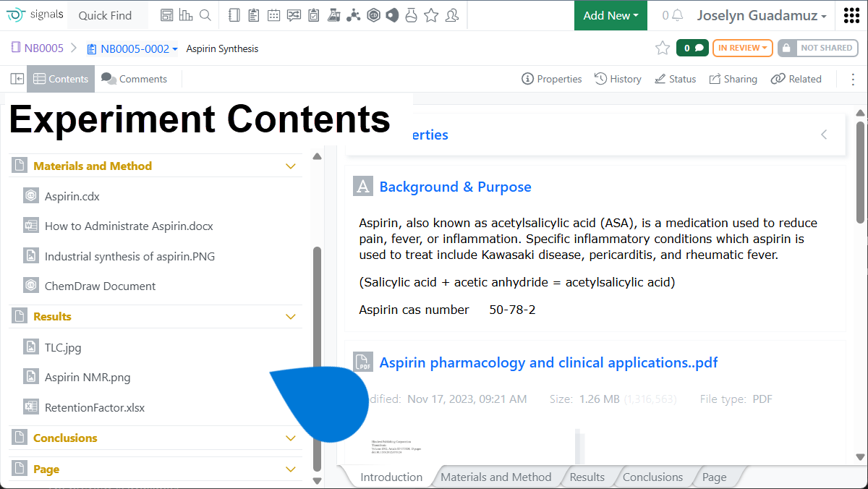
Task: Click the bar chart dashboard icon
Action: [x=186, y=15]
